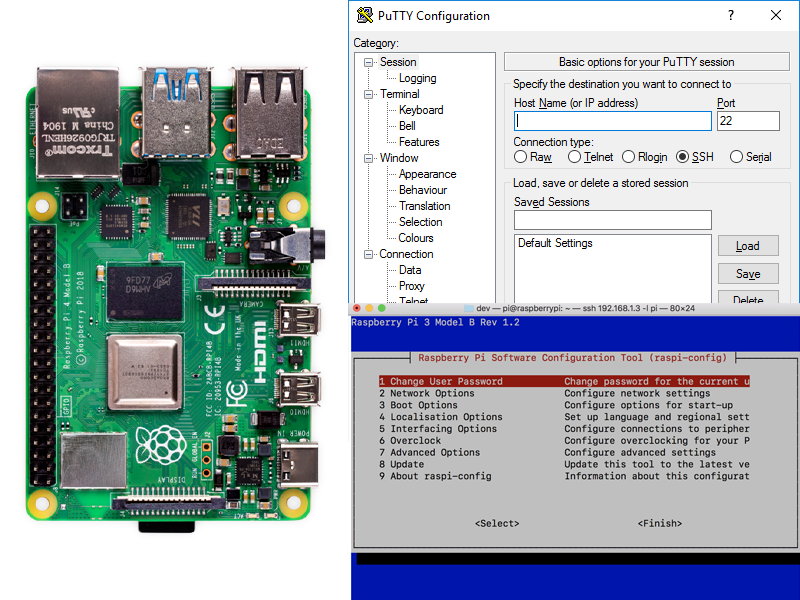
Task: Click the Save button
Action: coord(748,274)
